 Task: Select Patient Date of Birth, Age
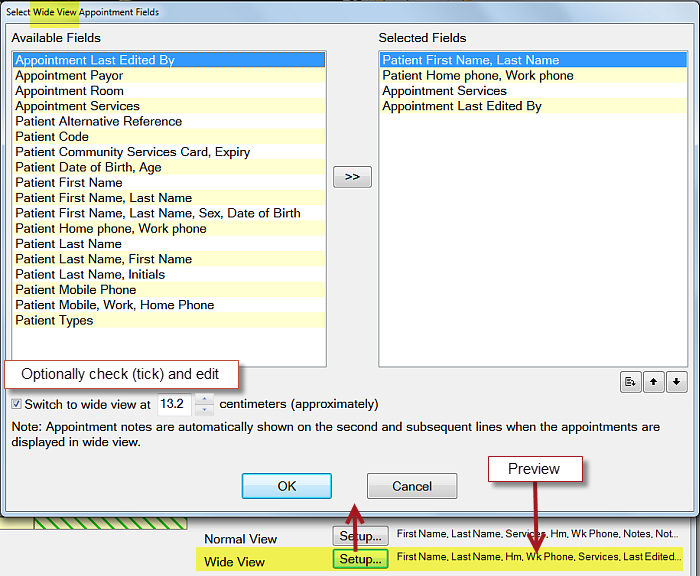pos(169,167)
